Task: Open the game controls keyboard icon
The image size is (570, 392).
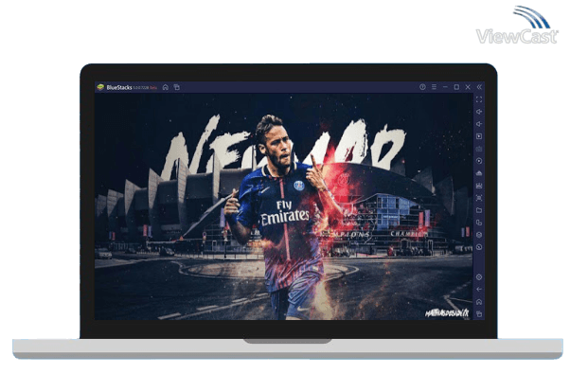Action: click(479, 149)
